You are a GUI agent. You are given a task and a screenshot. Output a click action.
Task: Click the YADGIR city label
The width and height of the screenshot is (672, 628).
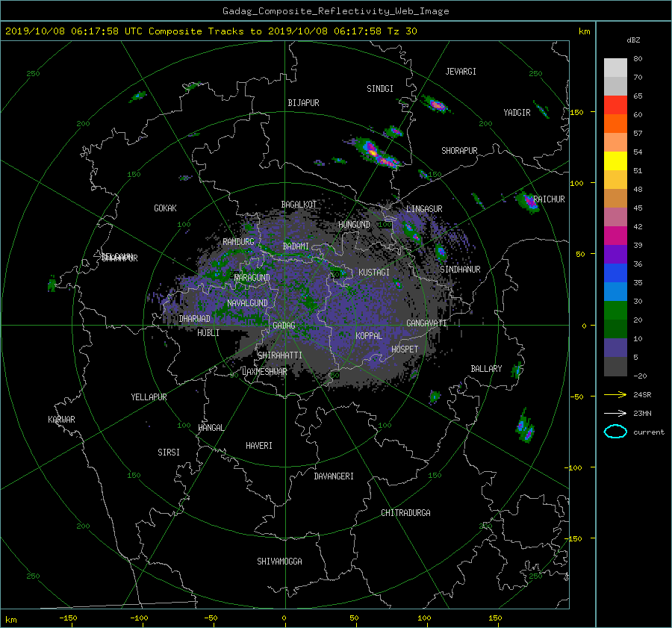(517, 113)
